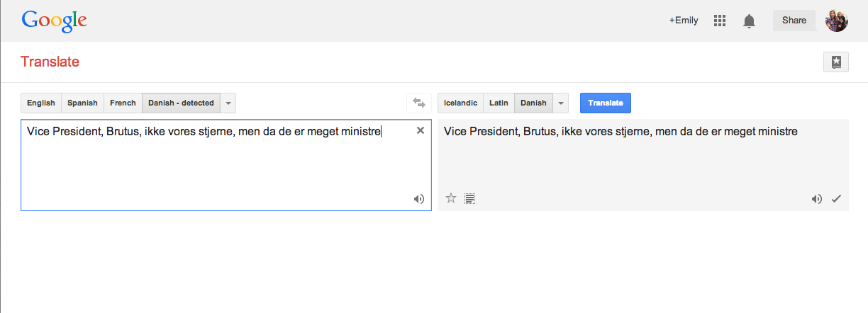
Task: Select English as the source language
Action: pyautogui.click(x=41, y=103)
